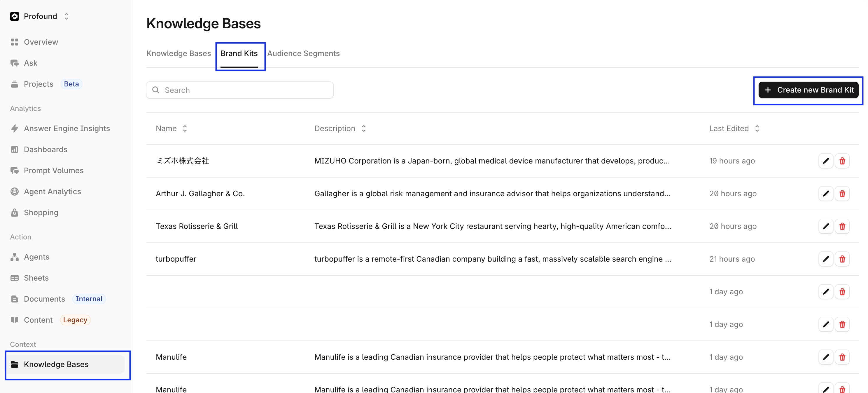The width and height of the screenshot is (868, 393).
Task: Click Create new Brand Kit button
Action: [808, 90]
